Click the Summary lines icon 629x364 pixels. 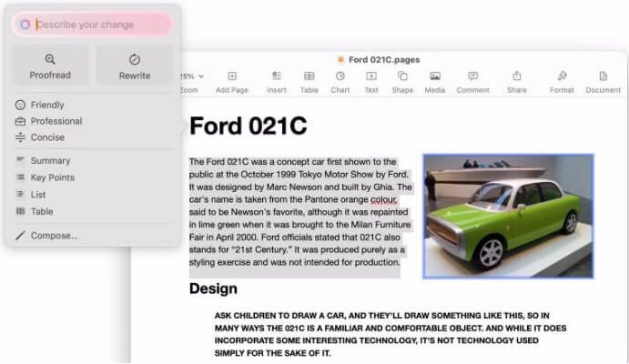click(20, 160)
